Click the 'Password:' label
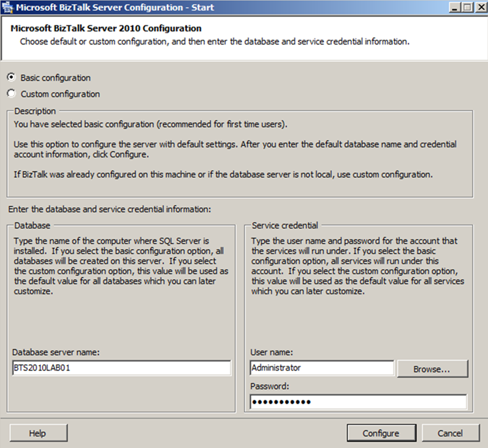488x448 pixels. pyautogui.click(x=270, y=386)
